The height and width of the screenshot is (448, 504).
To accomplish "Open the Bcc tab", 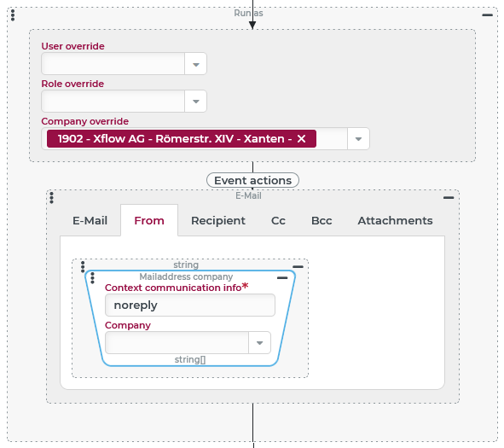I will (x=322, y=221).
